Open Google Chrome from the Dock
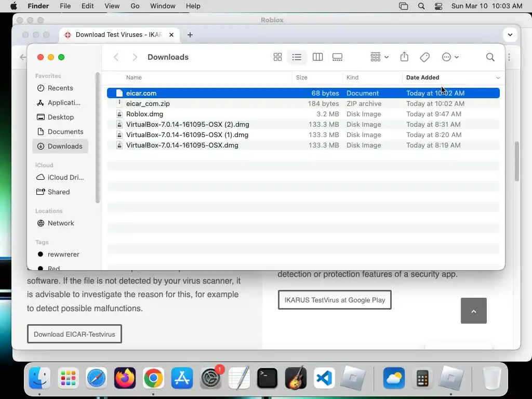 (x=153, y=378)
